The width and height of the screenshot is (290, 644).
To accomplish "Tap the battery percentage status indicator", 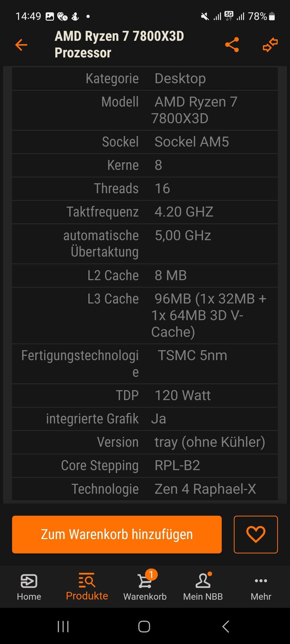I will pyautogui.click(x=257, y=16).
